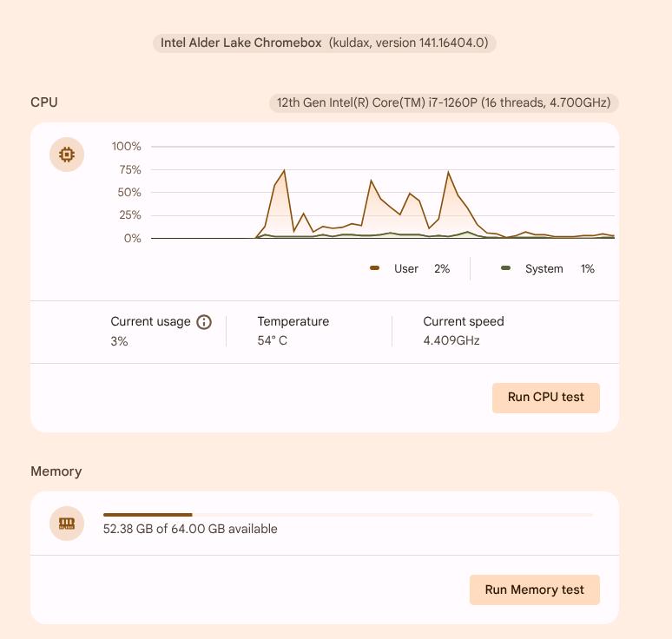Click the System 1% legend value
The width and height of the screenshot is (672, 639).
pyautogui.click(x=588, y=269)
